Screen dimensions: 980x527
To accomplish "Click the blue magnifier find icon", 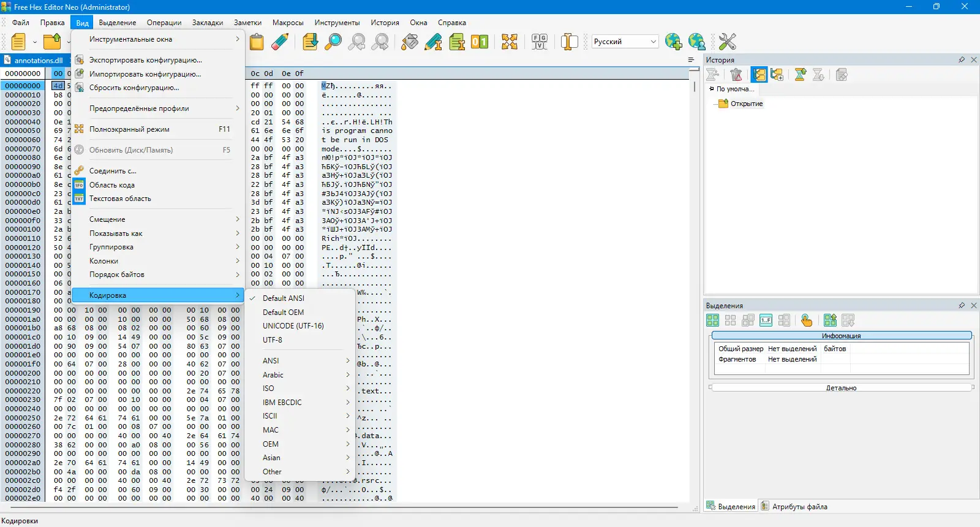I will [333, 42].
